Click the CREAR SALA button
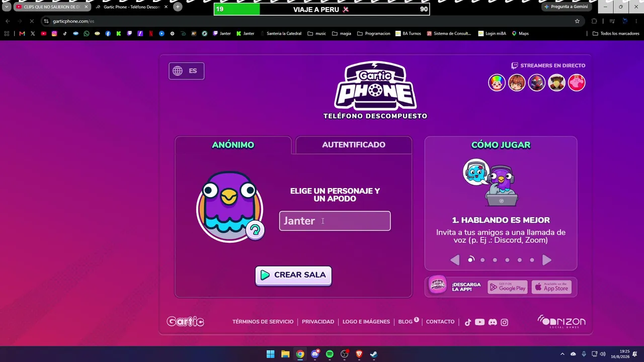This screenshot has width=644, height=362. tap(293, 275)
